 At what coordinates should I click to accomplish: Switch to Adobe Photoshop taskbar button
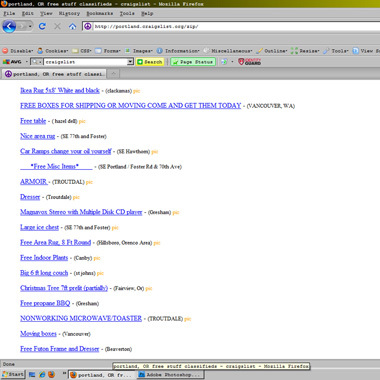tap(170, 375)
